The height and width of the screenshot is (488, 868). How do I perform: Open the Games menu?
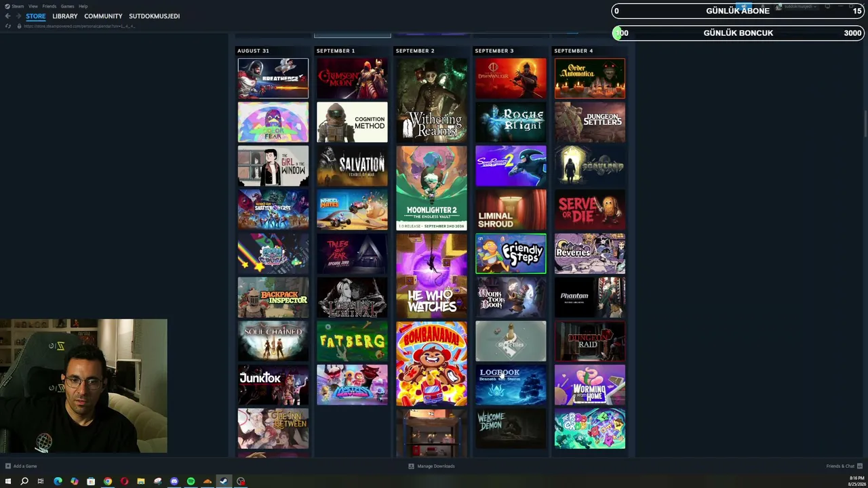coord(67,6)
